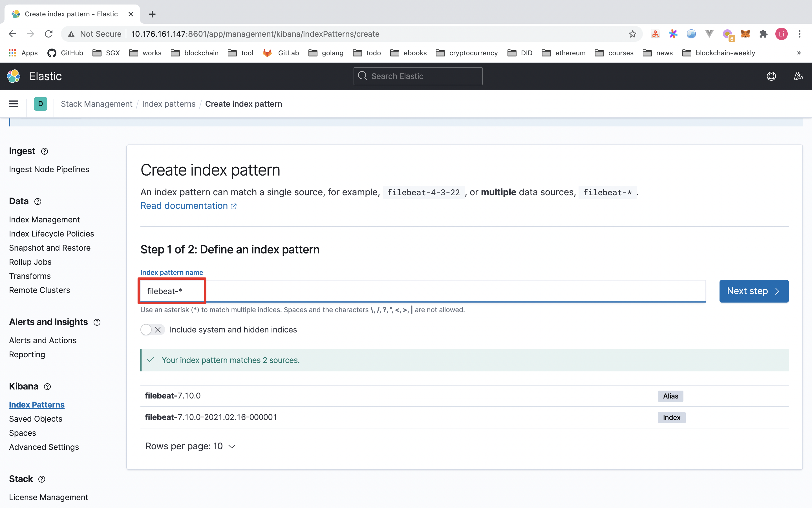Open Ingest Node Pipelines

pyautogui.click(x=49, y=169)
